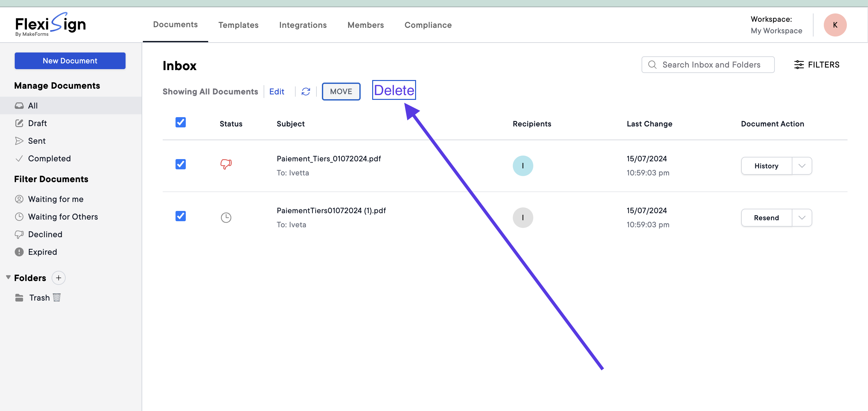Click the refresh documents icon
This screenshot has height=411, width=868.
click(306, 92)
